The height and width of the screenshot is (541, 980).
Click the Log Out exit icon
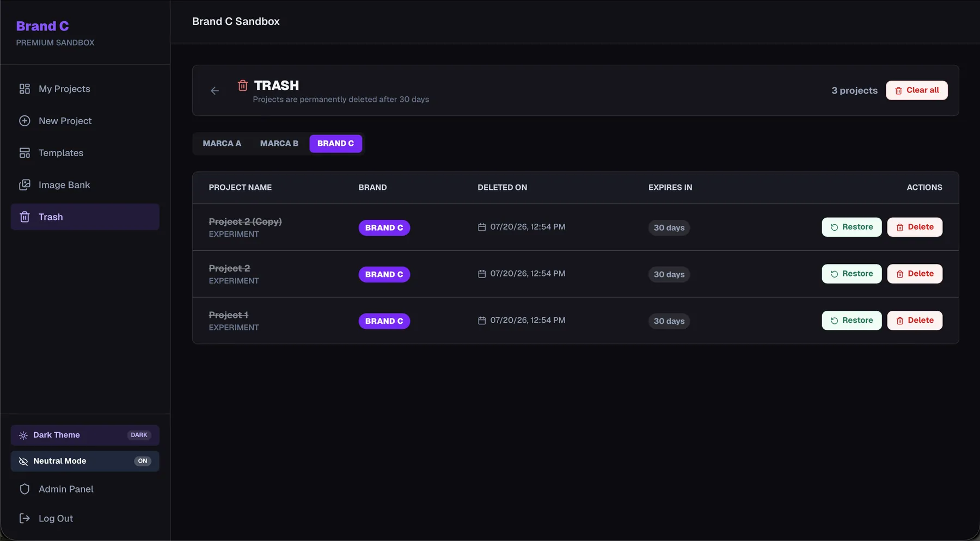pyautogui.click(x=24, y=519)
